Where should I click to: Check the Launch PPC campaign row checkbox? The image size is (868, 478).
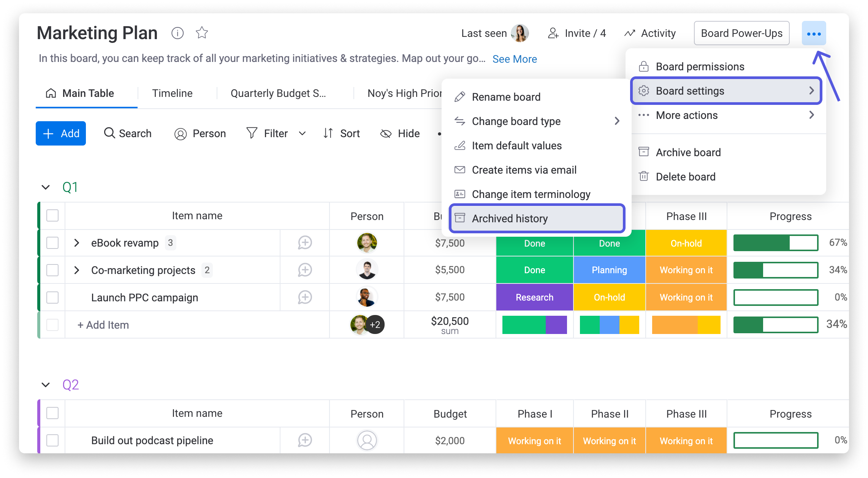point(52,298)
